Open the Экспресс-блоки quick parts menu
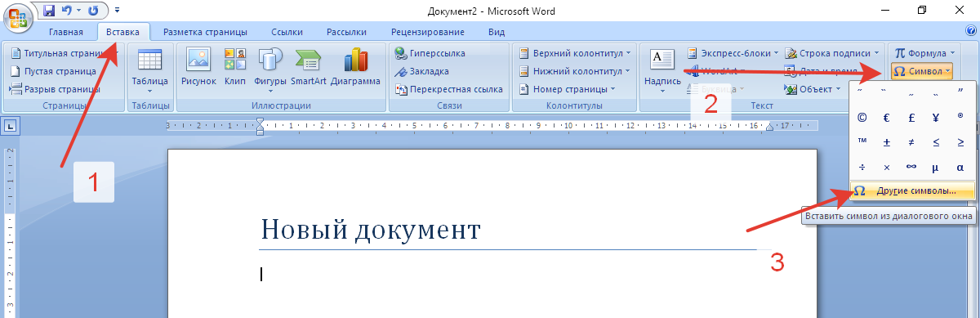Viewport: 980px width, 318px height. [x=733, y=53]
